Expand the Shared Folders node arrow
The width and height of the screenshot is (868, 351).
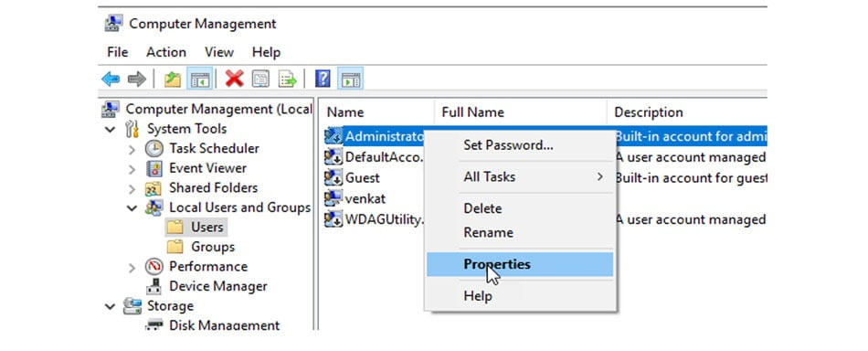(x=132, y=189)
